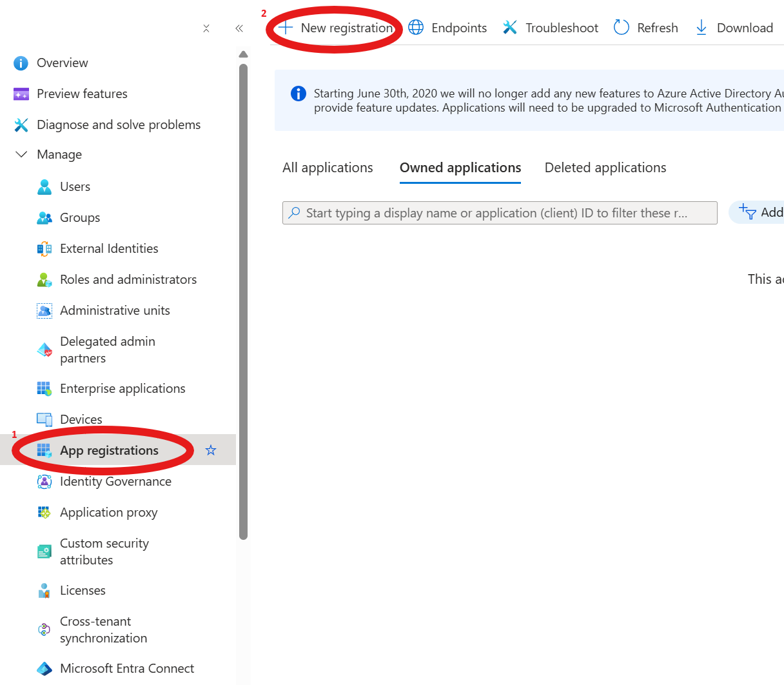The width and height of the screenshot is (784, 685).
Task: Click the External Identities icon
Action: pos(44,249)
